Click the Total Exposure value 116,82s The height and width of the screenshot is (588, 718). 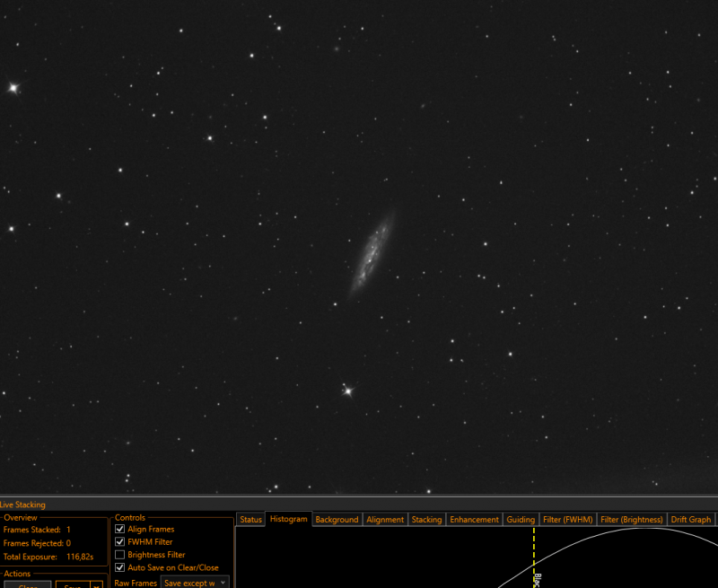click(x=80, y=557)
